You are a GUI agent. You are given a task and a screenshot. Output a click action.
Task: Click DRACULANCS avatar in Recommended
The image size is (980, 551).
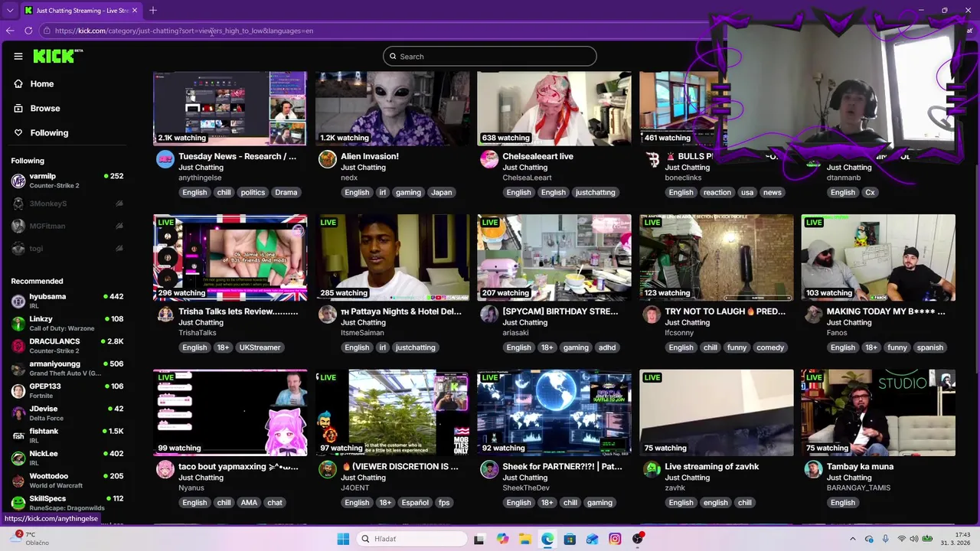pos(18,346)
